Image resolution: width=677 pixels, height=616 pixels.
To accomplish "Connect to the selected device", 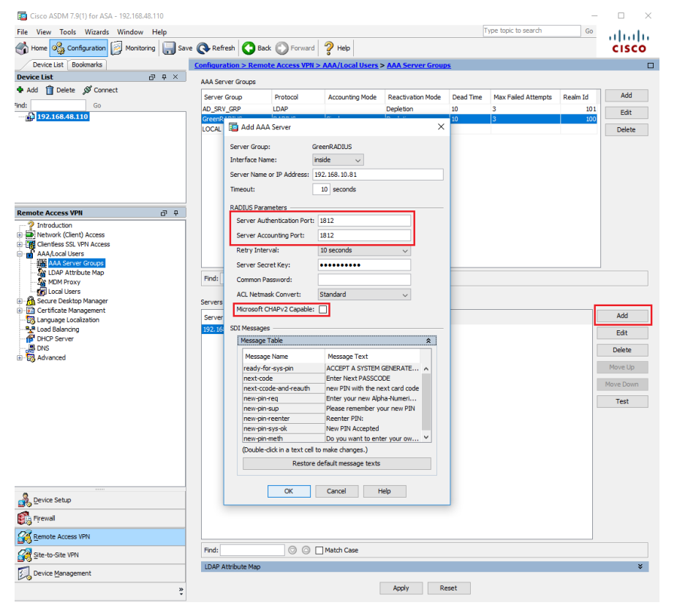I will point(99,90).
